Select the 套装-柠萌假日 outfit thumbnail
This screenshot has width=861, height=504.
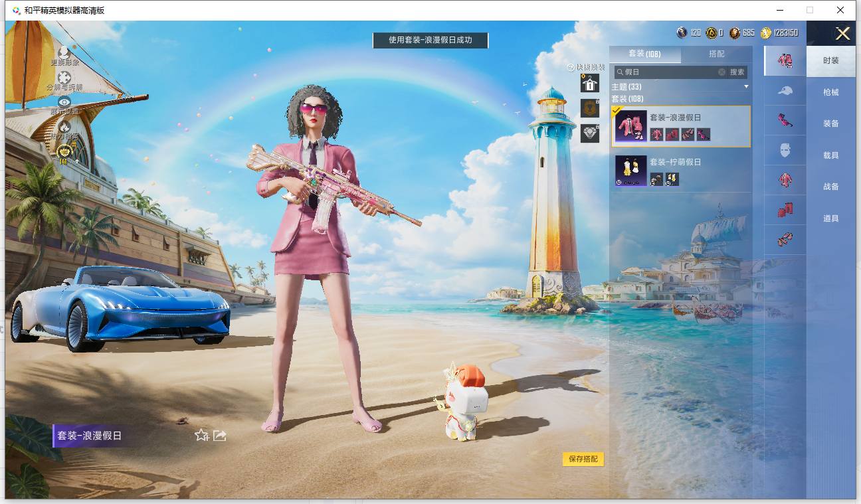click(x=631, y=171)
